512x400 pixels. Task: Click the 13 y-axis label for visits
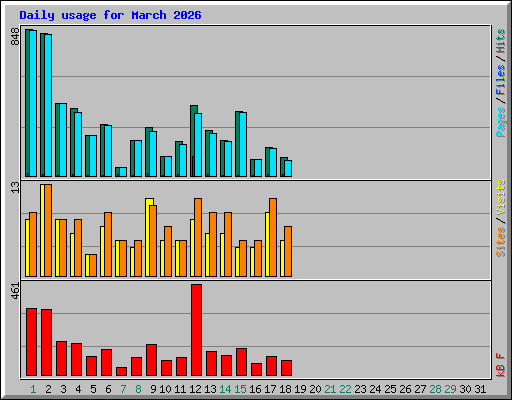(x=15, y=187)
